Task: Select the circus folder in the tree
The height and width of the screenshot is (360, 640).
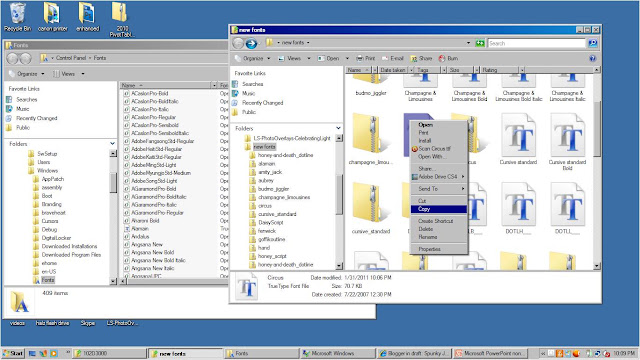Action: point(264,206)
